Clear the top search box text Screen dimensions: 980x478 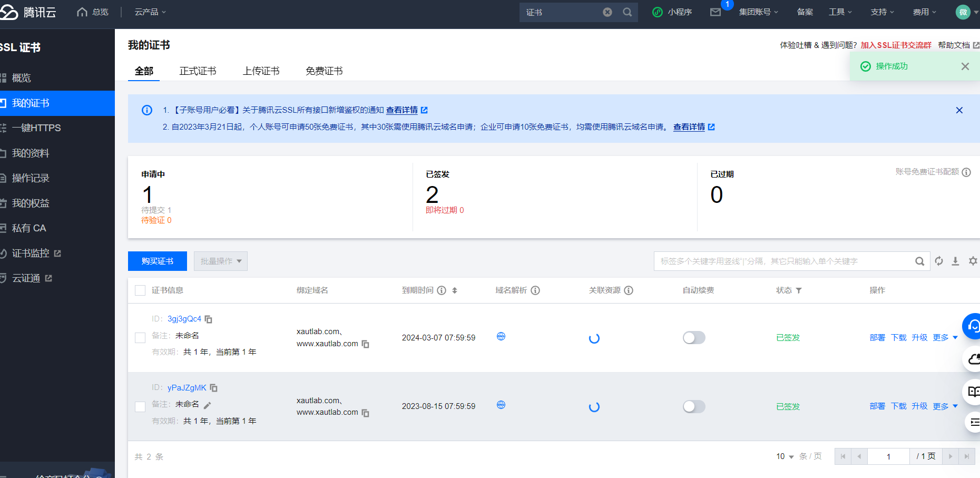(607, 12)
